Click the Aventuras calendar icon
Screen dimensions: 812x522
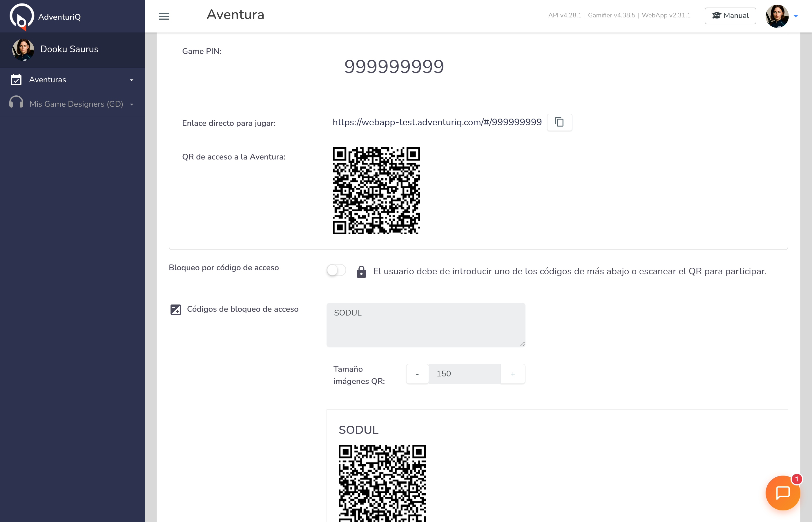[x=16, y=80]
